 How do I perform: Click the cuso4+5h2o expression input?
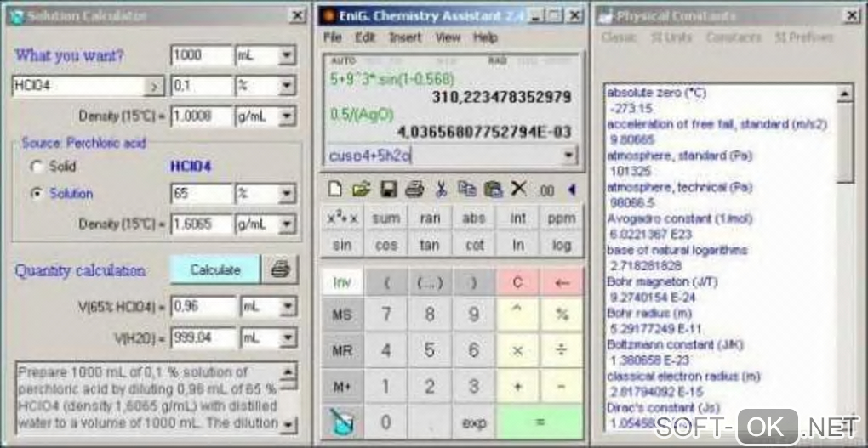443,156
